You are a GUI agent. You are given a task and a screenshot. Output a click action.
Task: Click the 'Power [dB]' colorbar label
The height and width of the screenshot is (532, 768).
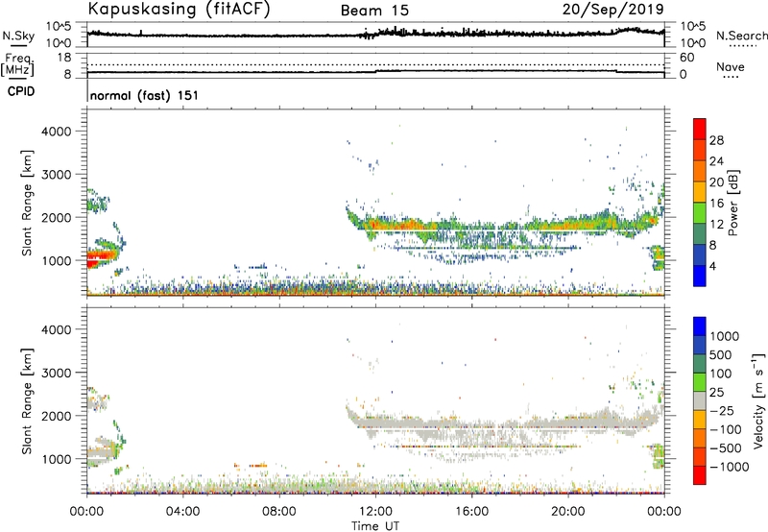tap(733, 203)
